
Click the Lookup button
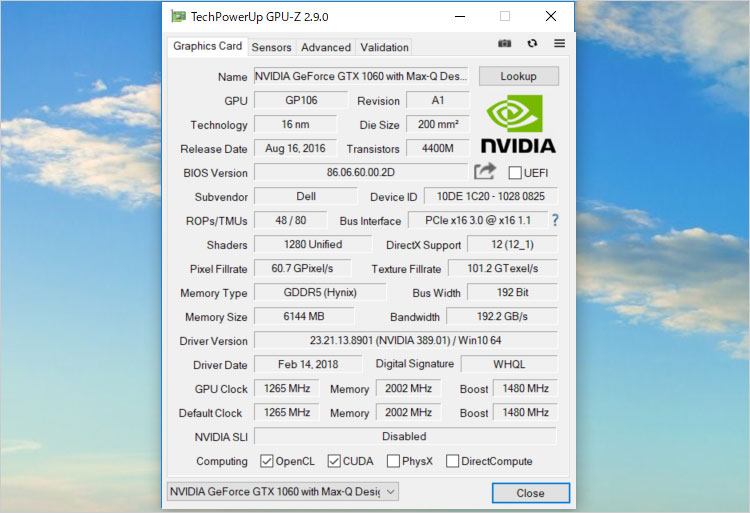(518, 76)
